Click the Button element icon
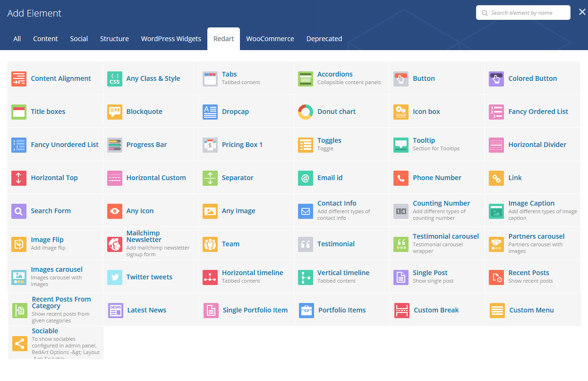The image size is (588, 381). [x=401, y=79]
